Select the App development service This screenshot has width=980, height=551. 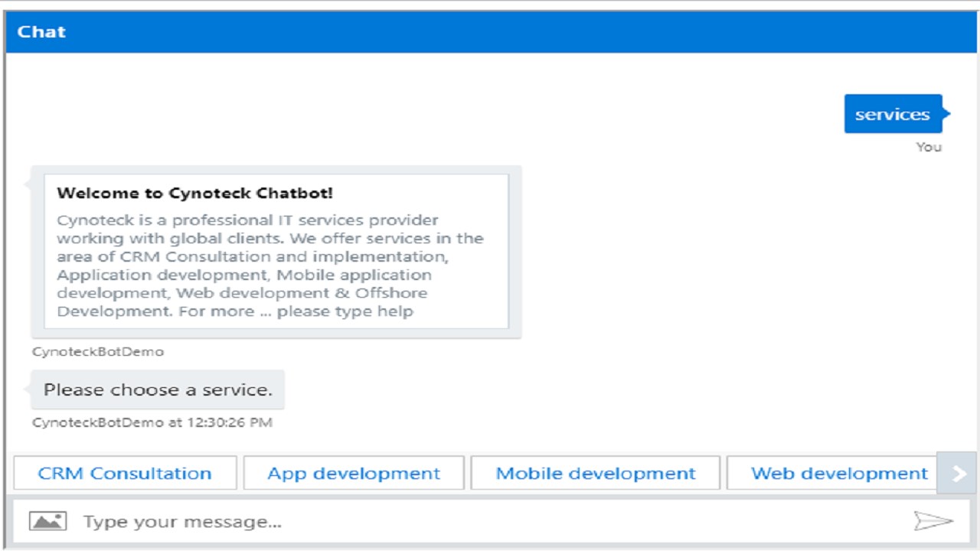[x=354, y=473]
